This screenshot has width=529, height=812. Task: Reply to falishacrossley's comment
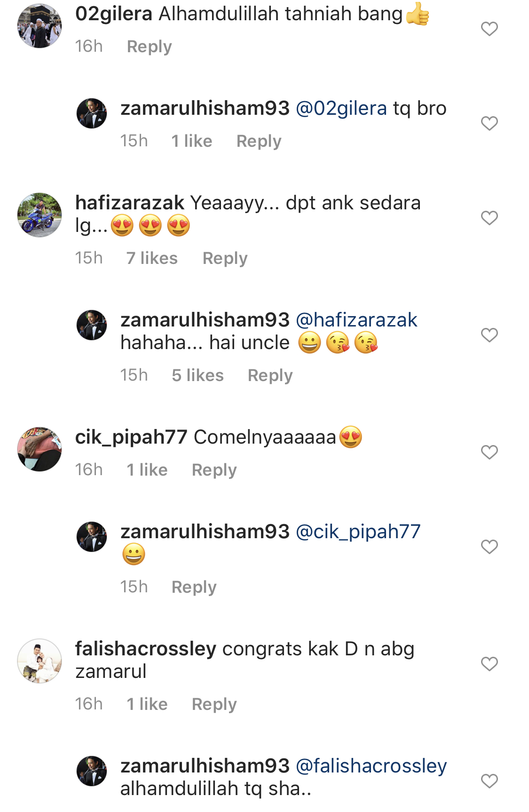click(214, 704)
